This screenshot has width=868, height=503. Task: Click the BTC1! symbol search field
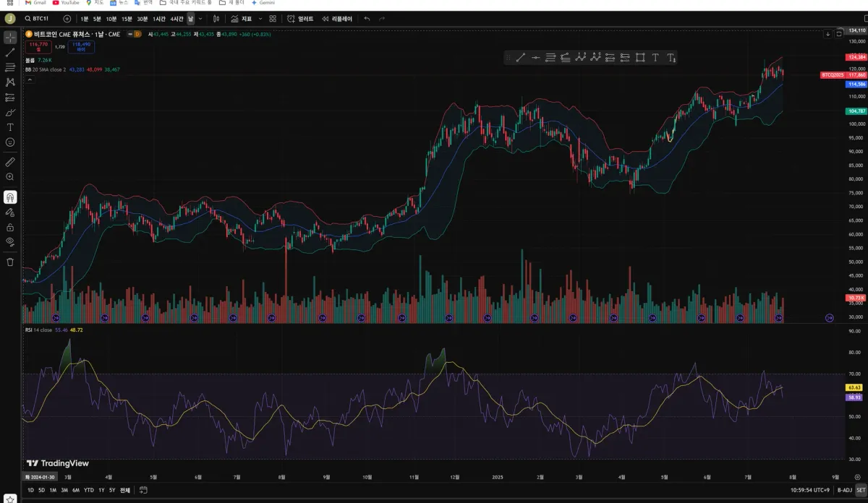[37, 19]
